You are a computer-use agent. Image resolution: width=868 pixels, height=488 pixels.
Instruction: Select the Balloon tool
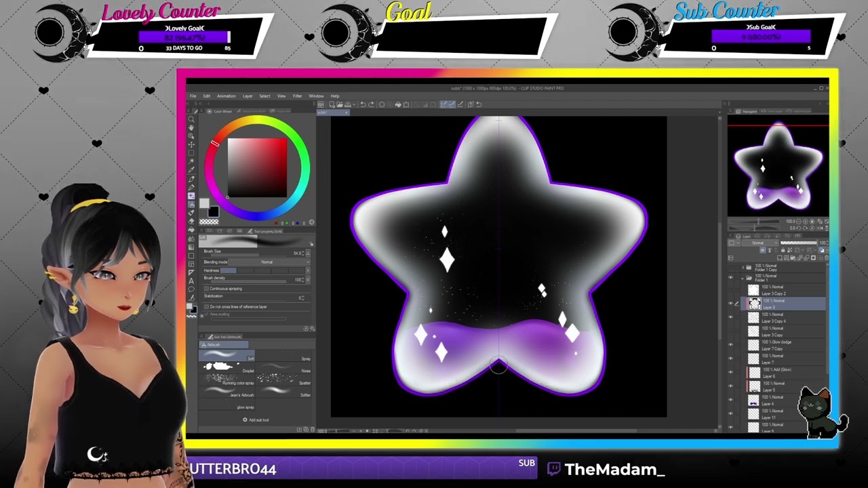coord(191,289)
